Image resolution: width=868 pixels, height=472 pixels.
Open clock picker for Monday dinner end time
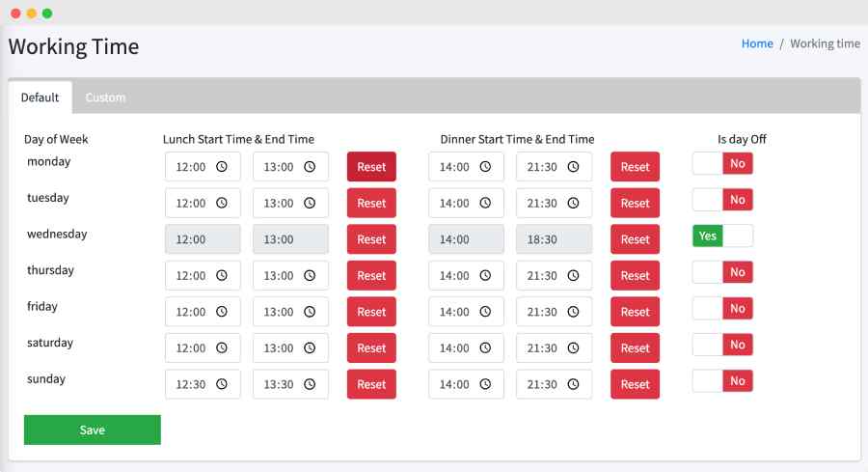pyautogui.click(x=573, y=167)
